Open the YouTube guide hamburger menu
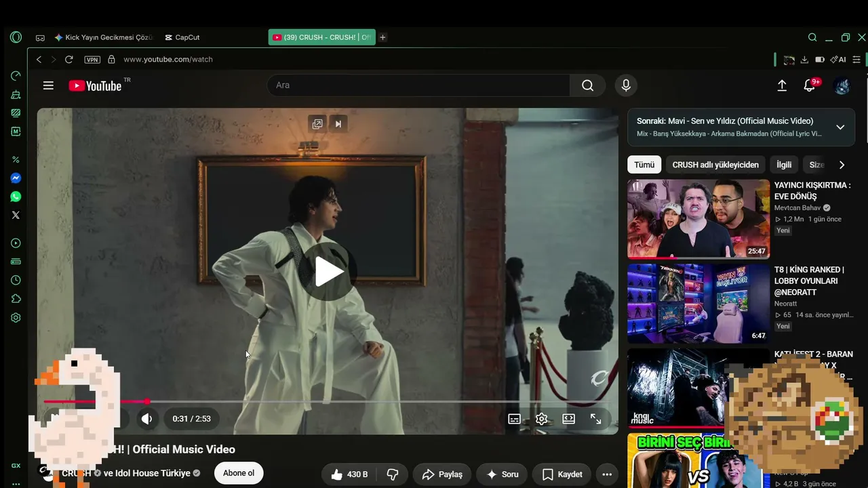This screenshot has width=868, height=488. tap(48, 85)
